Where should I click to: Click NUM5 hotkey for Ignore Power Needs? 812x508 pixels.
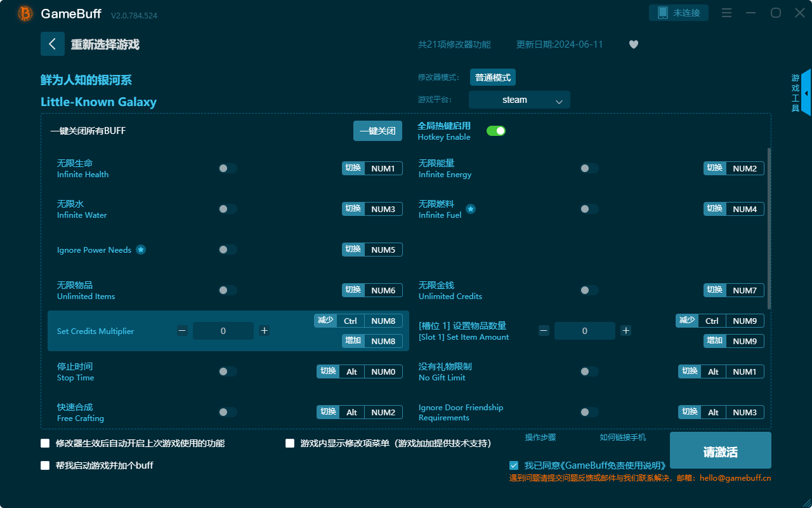pyautogui.click(x=383, y=250)
